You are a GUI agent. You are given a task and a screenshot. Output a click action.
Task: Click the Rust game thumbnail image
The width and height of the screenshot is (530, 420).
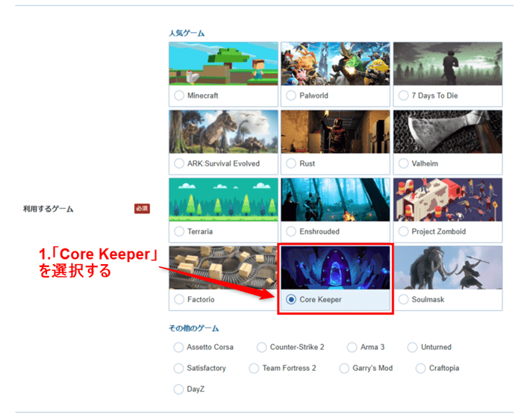point(335,131)
